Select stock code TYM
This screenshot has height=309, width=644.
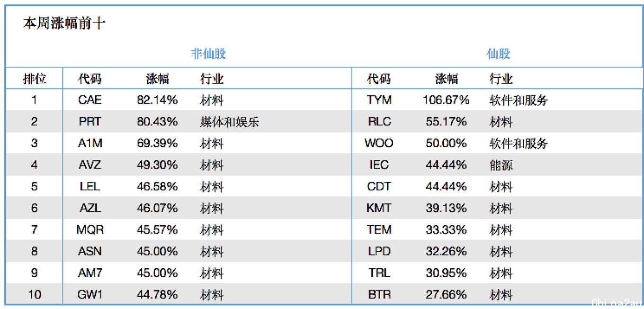point(379,100)
